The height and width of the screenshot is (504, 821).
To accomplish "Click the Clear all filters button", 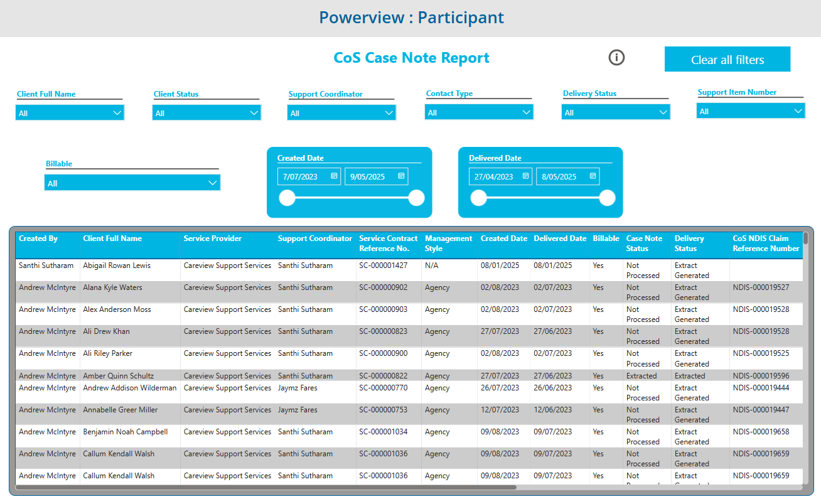I will click(x=727, y=60).
